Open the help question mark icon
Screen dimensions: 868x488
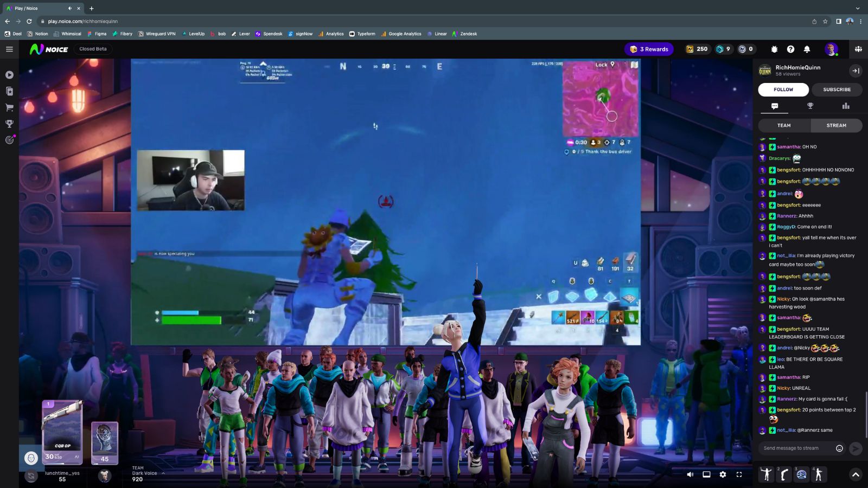tap(791, 49)
